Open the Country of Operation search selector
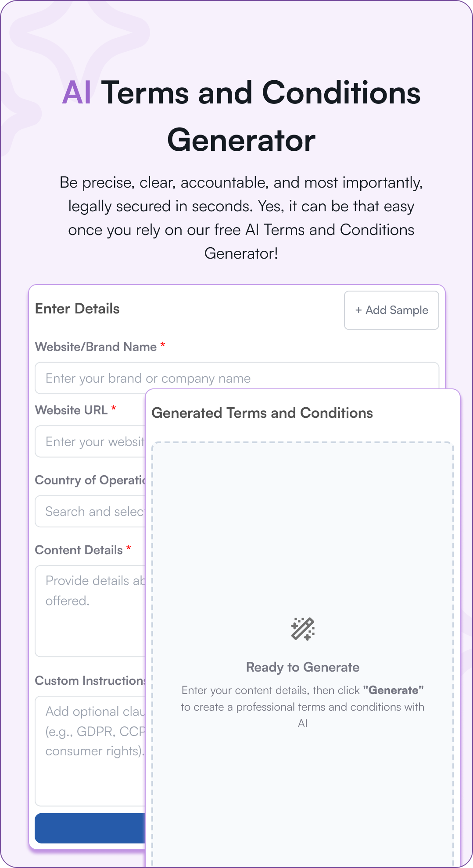The image size is (473, 868). click(88, 511)
